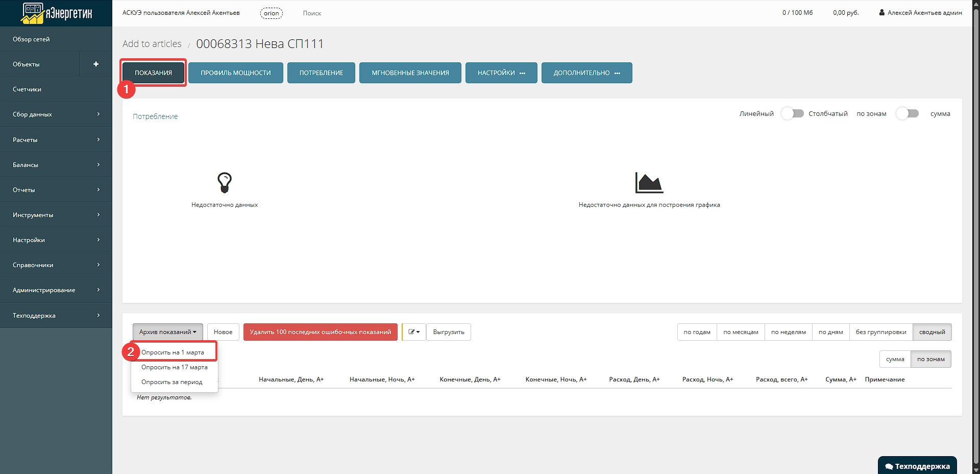
Task: Click the plus icon next to Объекты
Action: (96, 64)
